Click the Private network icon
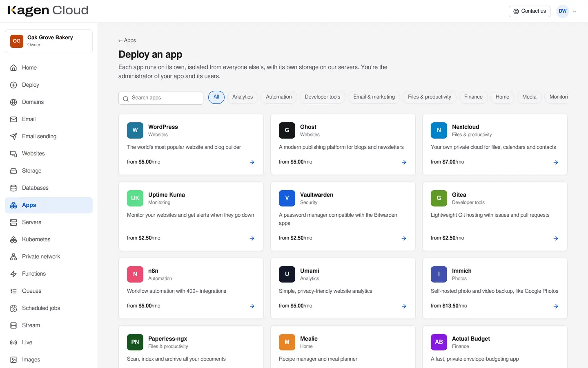 (x=13, y=257)
